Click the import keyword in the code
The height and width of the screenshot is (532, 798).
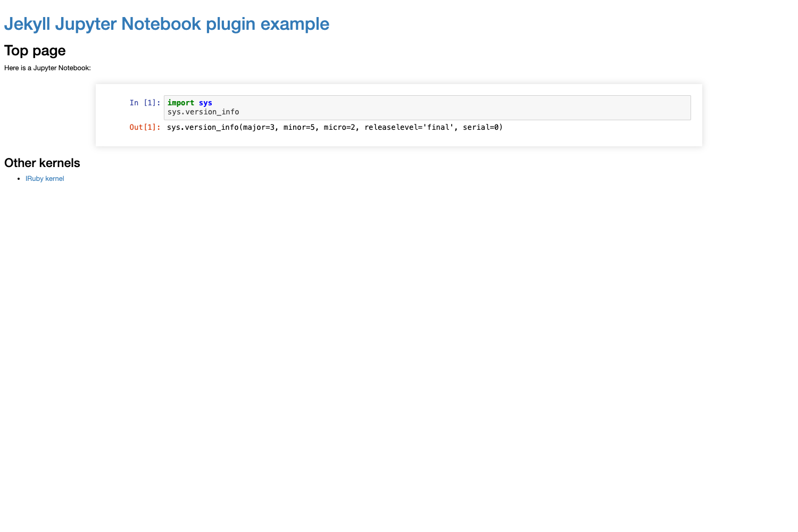point(180,103)
